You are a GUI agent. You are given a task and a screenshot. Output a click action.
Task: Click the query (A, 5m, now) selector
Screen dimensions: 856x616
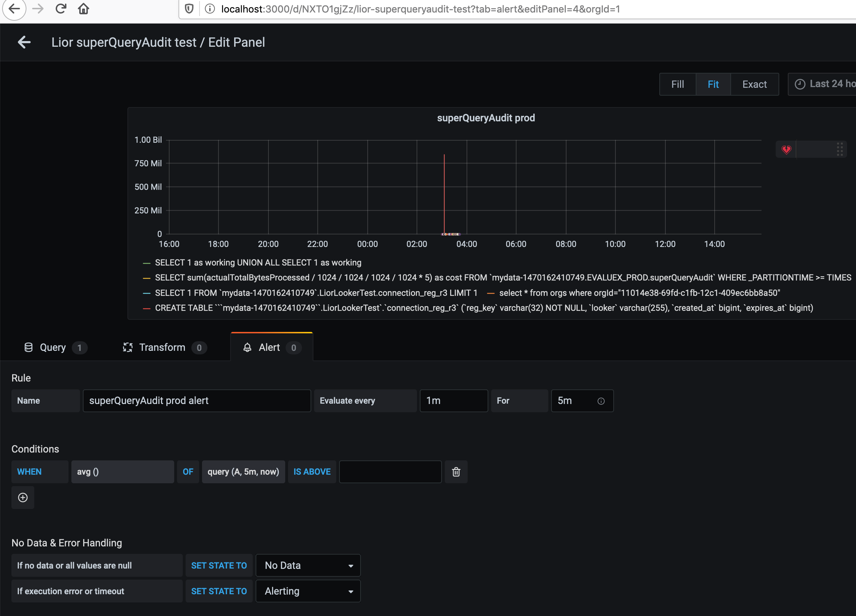(243, 472)
